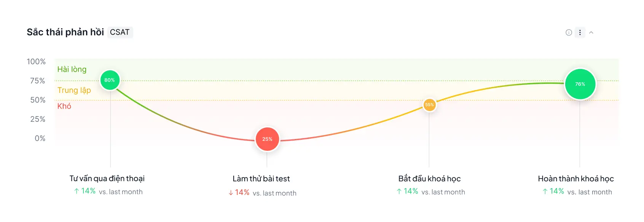The image size is (644, 222).
Task: Click the vs. last month text under Làm thử bài test
Action: point(274,193)
